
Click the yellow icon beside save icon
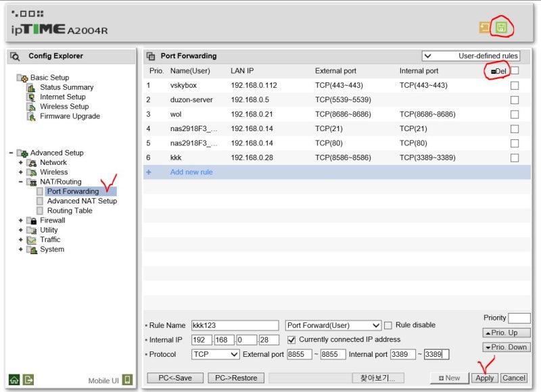pos(484,28)
